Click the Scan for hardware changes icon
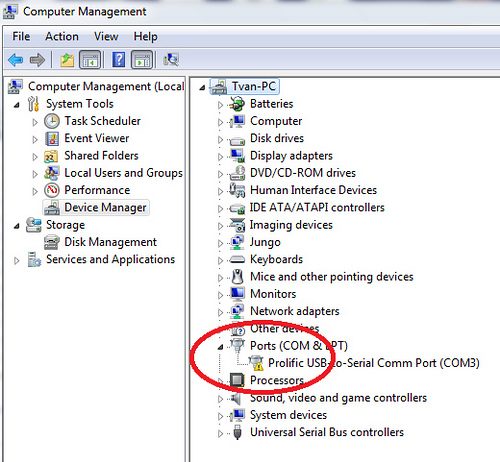 171,60
